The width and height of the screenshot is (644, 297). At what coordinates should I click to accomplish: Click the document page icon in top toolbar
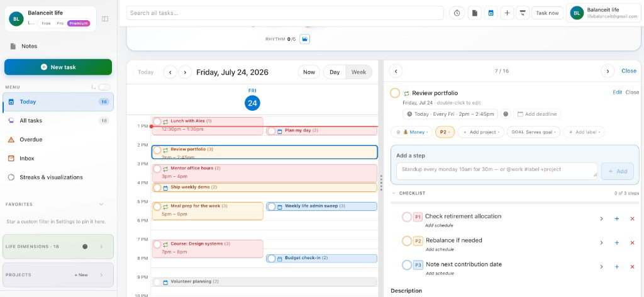click(x=474, y=13)
